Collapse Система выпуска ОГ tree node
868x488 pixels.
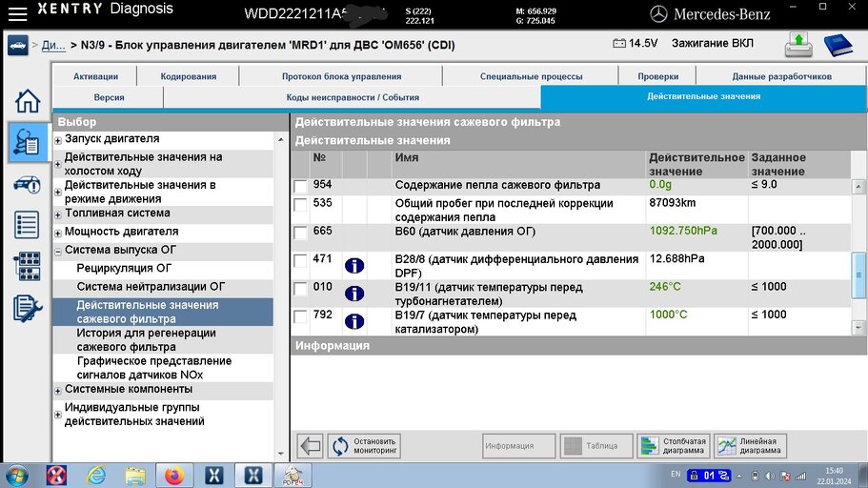[57, 252]
